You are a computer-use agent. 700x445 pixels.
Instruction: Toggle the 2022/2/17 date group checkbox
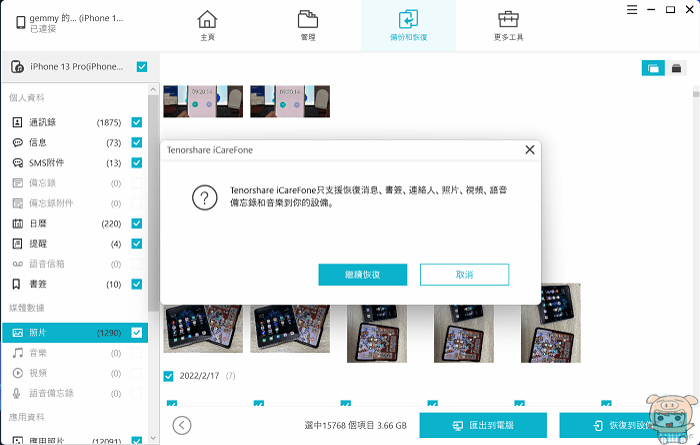(x=168, y=376)
